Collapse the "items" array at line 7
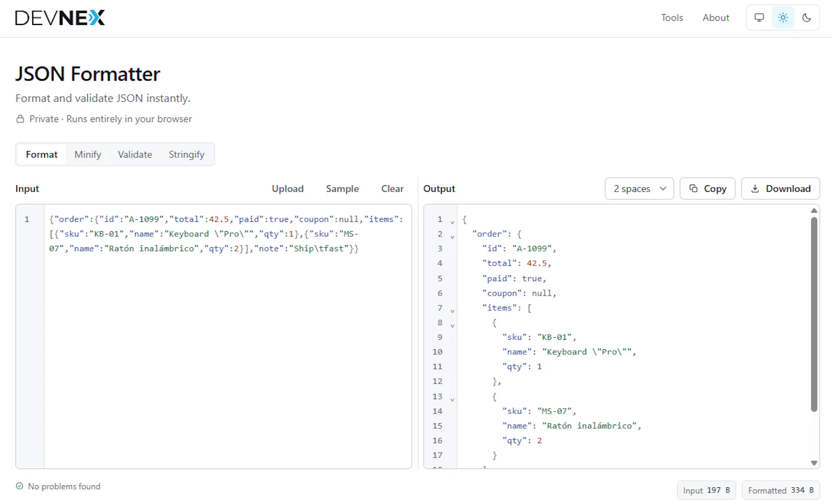The image size is (832, 504). tap(452, 311)
